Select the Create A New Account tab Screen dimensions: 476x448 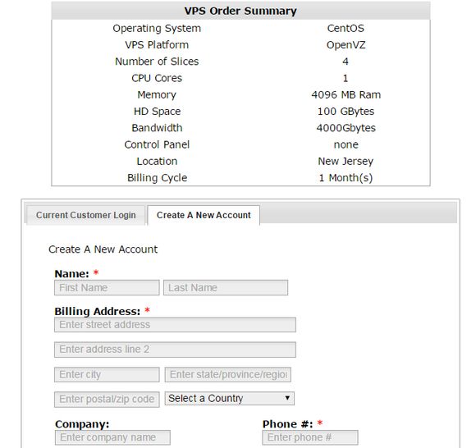tap(204, 215)
